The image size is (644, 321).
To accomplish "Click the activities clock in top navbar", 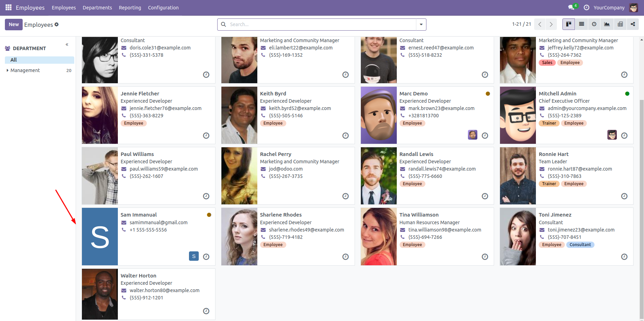I will point(586,7).
